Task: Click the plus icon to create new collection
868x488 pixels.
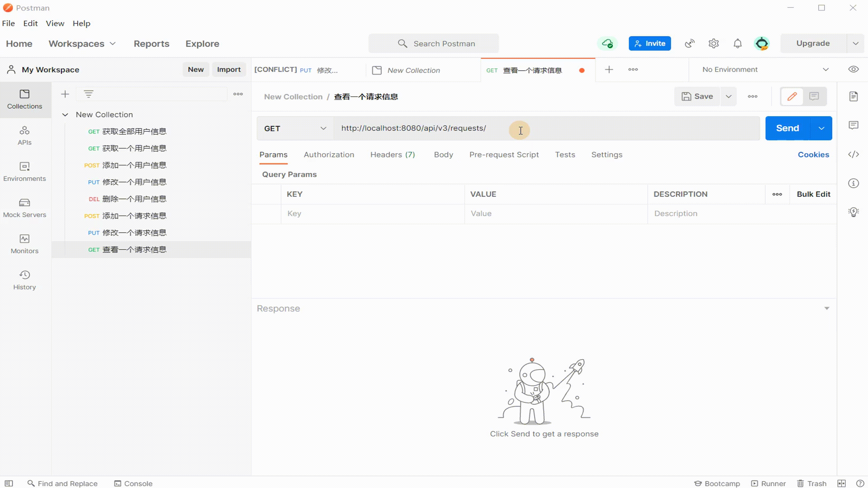Action: (x=65, y=94)
